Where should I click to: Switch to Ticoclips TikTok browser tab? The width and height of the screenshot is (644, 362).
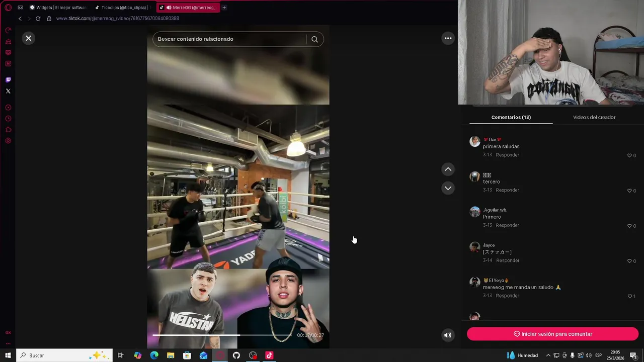(123, 8)
